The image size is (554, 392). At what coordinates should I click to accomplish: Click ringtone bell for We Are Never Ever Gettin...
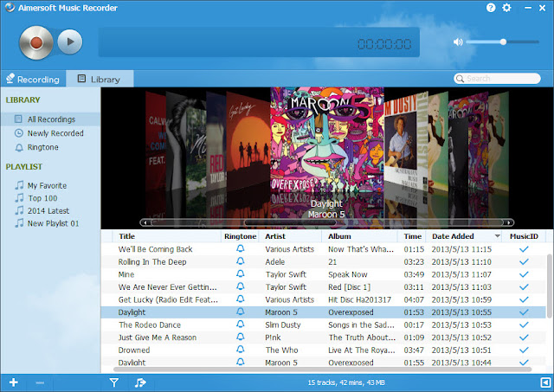point(241,286)
